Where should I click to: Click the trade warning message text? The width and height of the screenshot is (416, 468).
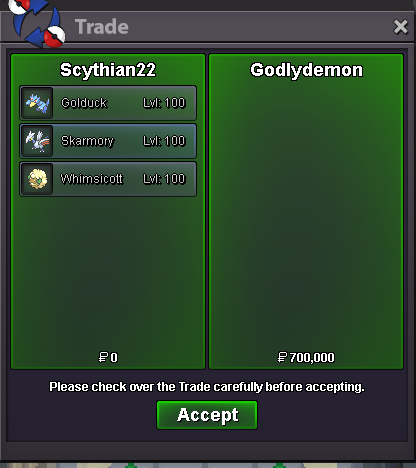pyautogui.click(x=207, y=387)
